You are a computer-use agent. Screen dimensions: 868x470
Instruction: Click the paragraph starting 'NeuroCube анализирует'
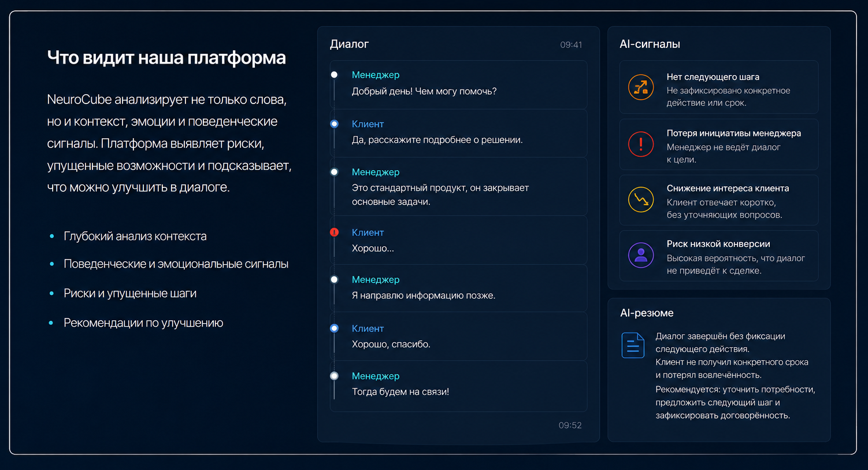[169, 143]
